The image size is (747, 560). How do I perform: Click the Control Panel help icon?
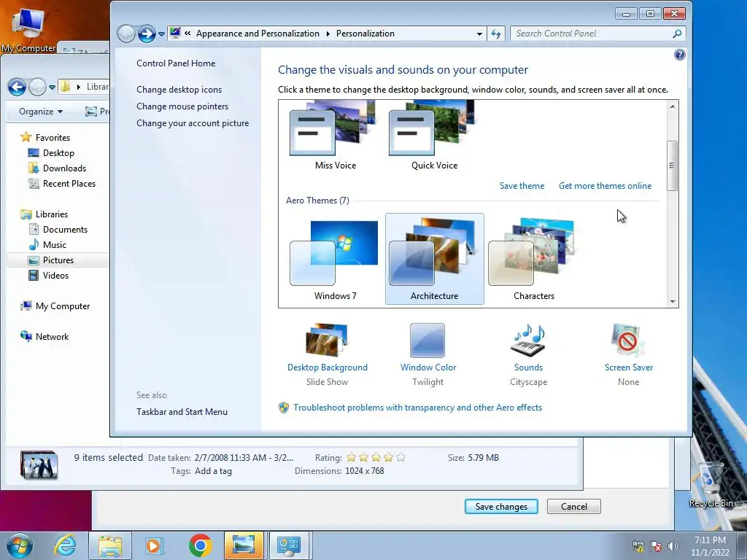(679, 55)
